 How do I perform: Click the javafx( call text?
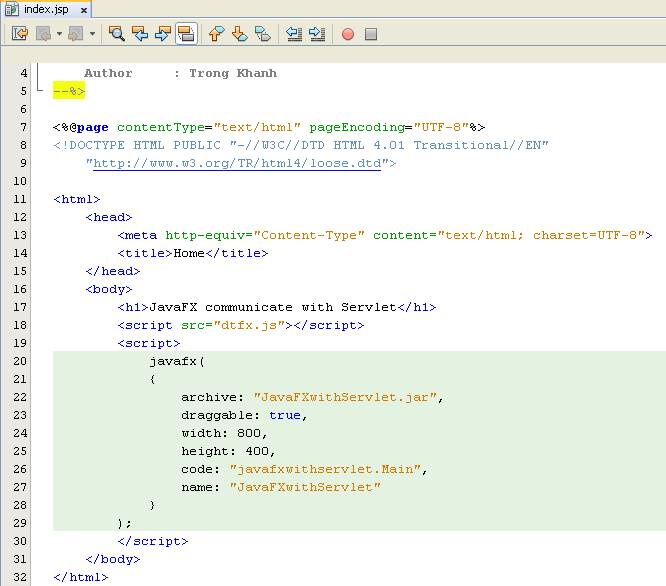(x=177, y=361)
